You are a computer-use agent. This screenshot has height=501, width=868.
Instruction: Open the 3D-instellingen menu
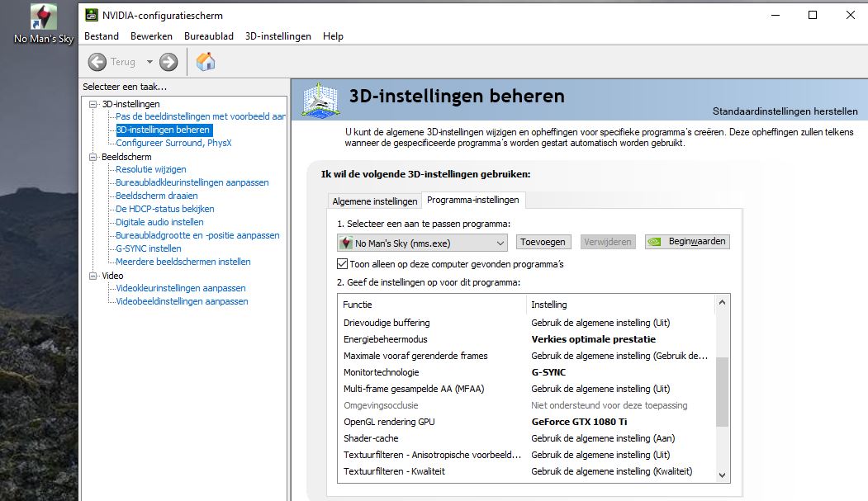(x=277, y=36)
